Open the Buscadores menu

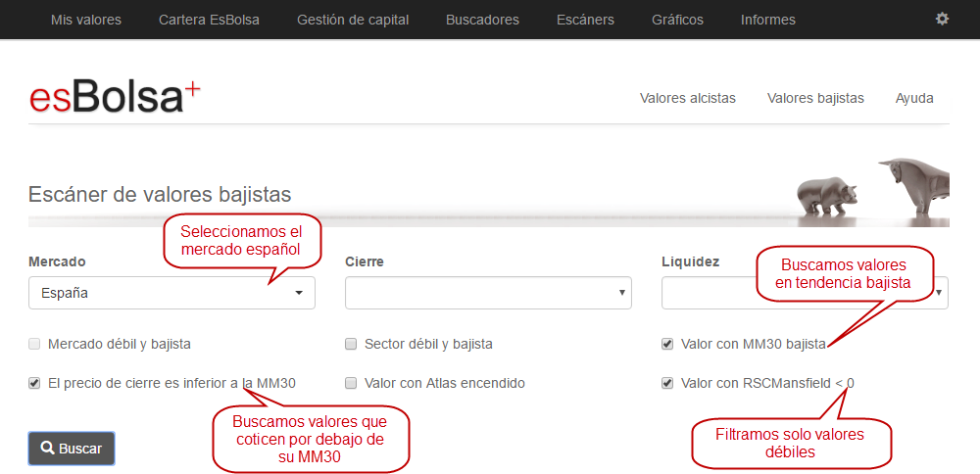pyautogui.click(x=482, y=20)
